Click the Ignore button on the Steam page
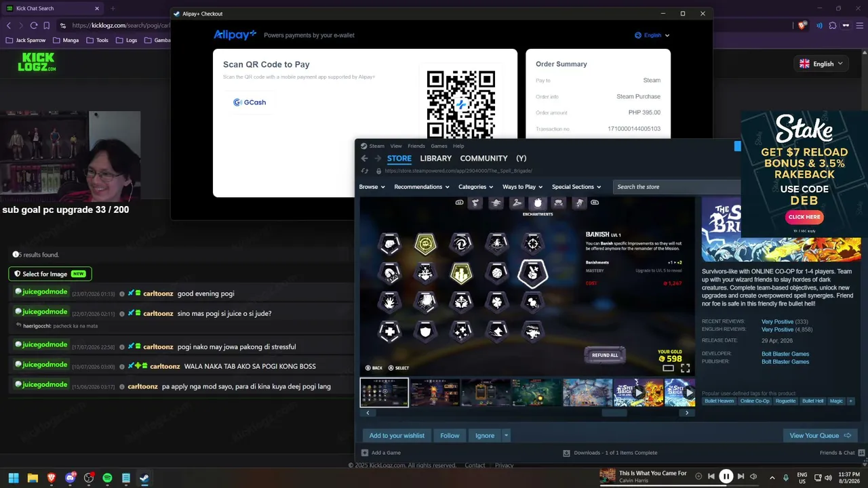 485,436
